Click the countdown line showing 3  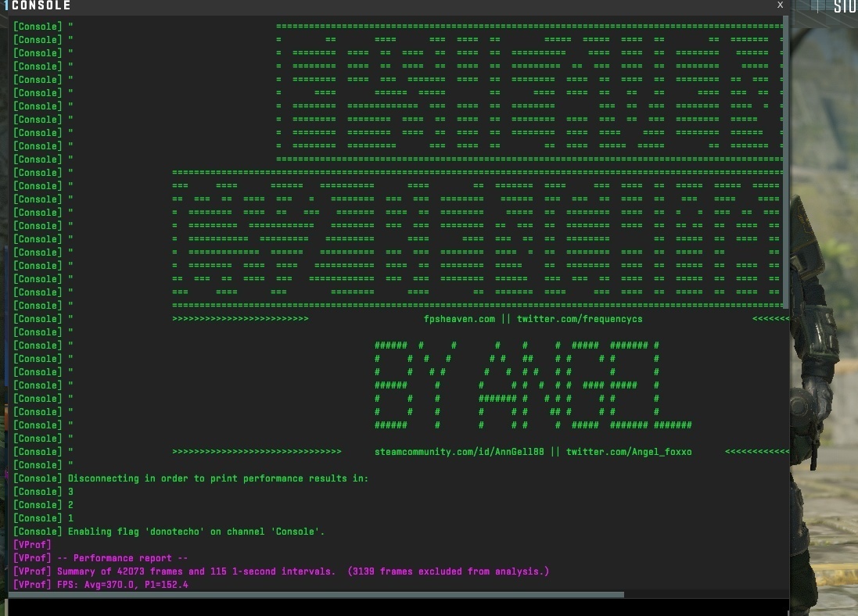pos(70,492)
